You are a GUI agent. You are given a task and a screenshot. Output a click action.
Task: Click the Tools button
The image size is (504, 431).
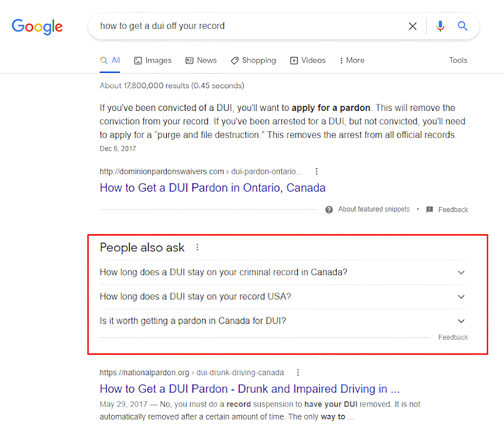pyautogui.click(x=458, y=60)
